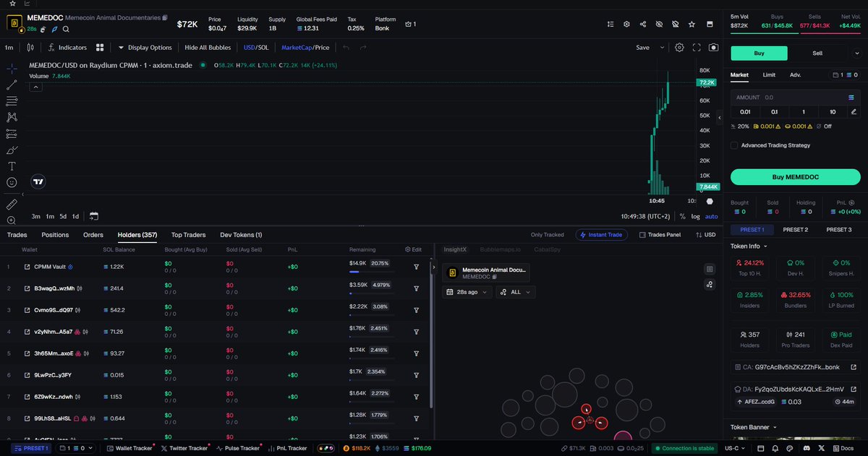This screenshot has width=868, height=456.
Task: Select the trend line drawing tool
Action: pos(12,85)
